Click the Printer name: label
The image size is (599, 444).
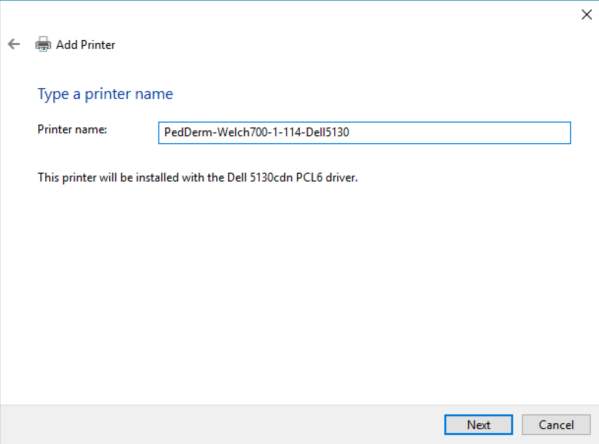point(72,130)
